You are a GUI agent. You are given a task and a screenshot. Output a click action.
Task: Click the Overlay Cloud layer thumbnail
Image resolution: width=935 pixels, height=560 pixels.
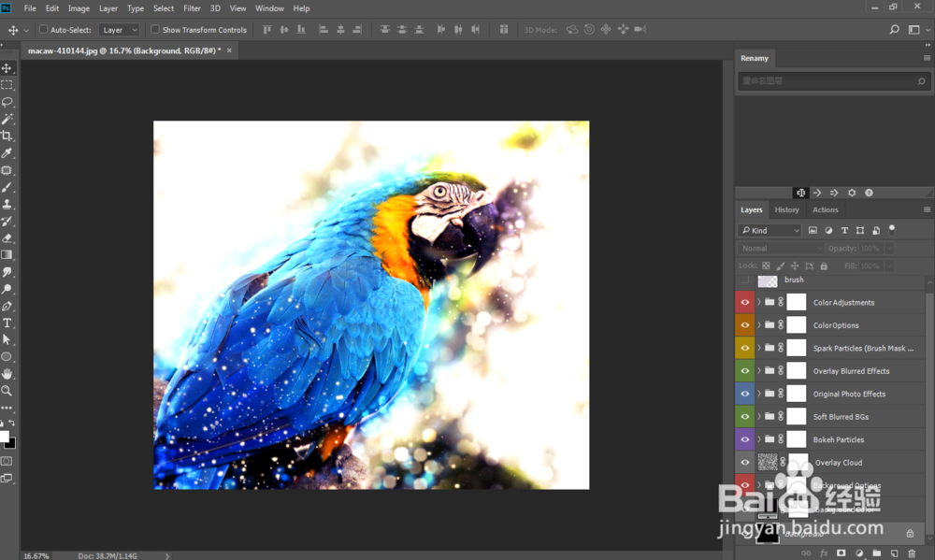point(768,462)
